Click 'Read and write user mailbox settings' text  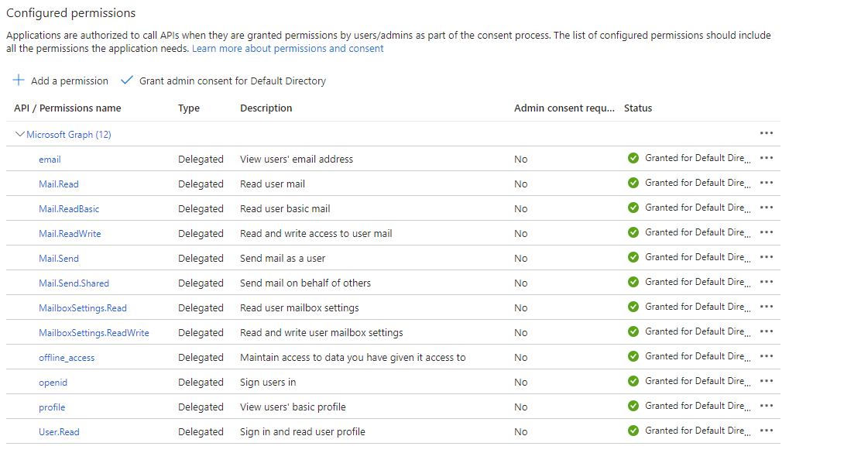[x=321, y=333]
